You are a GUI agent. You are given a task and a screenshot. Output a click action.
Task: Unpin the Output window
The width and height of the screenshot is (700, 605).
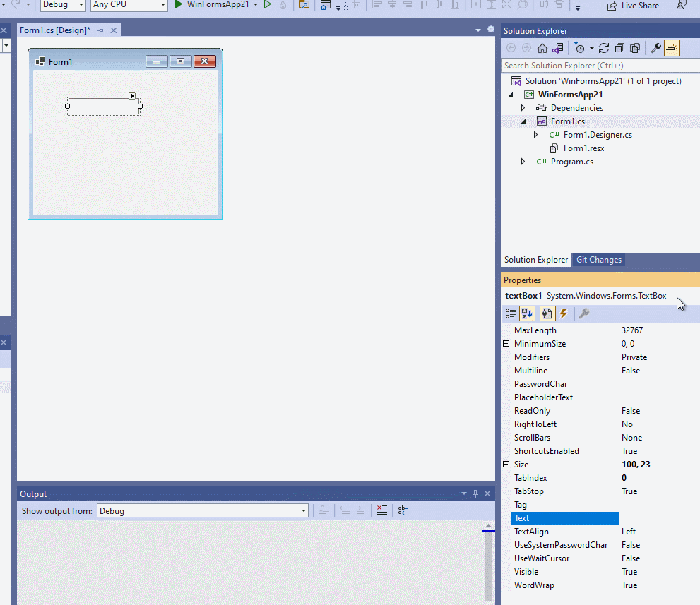tap(475, 493)
